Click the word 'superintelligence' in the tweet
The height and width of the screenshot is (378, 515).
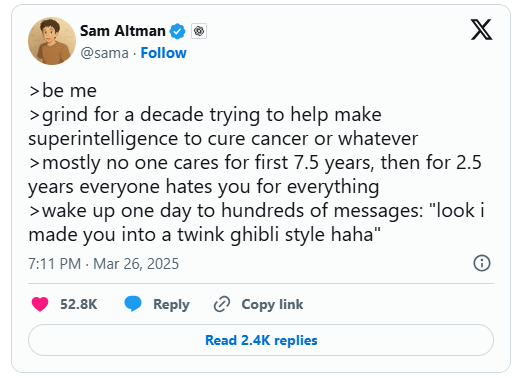tap(103, 139)
